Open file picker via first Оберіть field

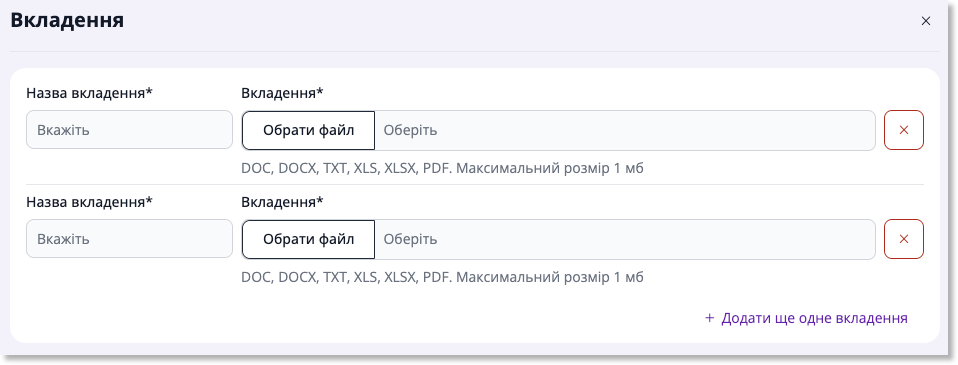point(625,130)
